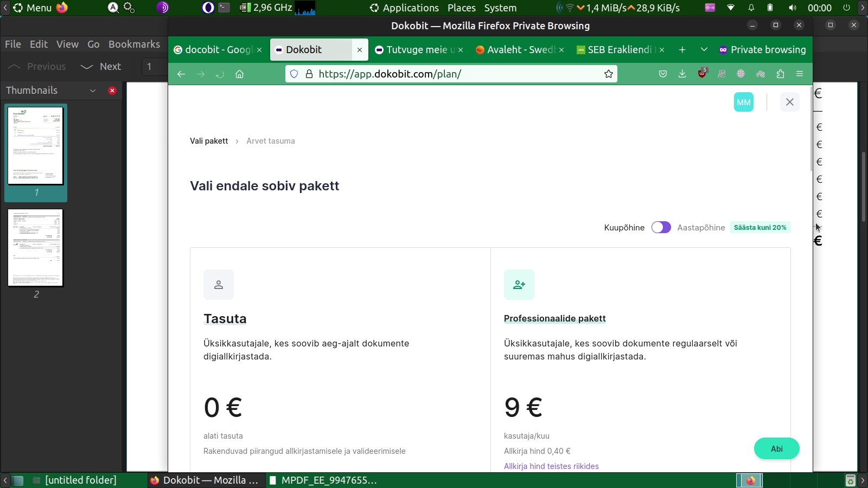This screenshot has width=868, height=488.
Task: Click the Professionaalide pakett user-plus icon
Action: tap(519, 285)
